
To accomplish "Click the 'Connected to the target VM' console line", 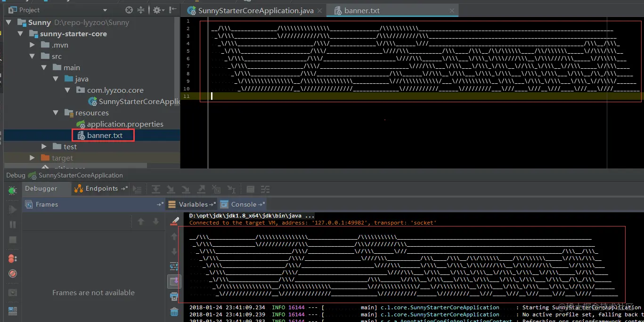I will click(x=313, y=223).
